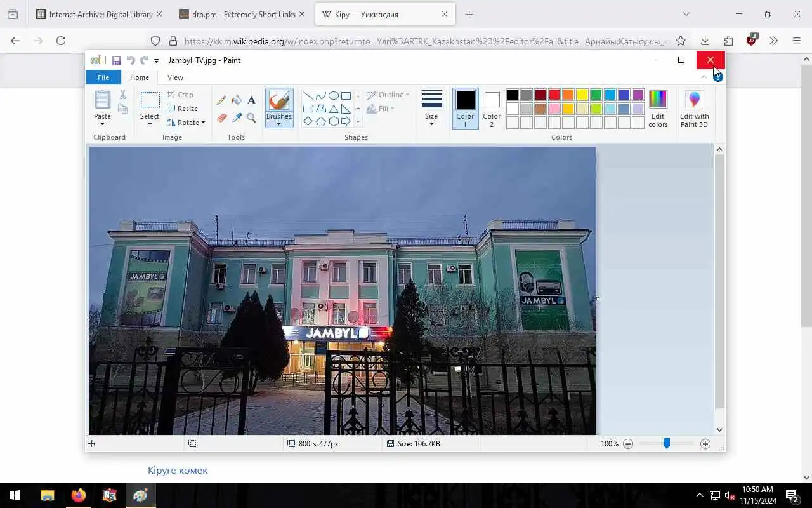Viewport: 812px width, 508px height.
Task: Click Edit with Paint 3D button
Action: pos(695,109)
